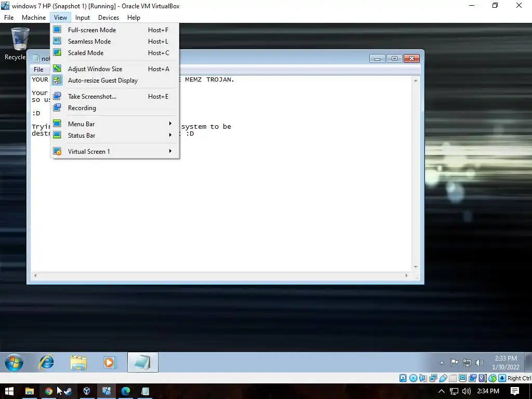Click Notepad horizontal scrollbar left arrow

35,275
